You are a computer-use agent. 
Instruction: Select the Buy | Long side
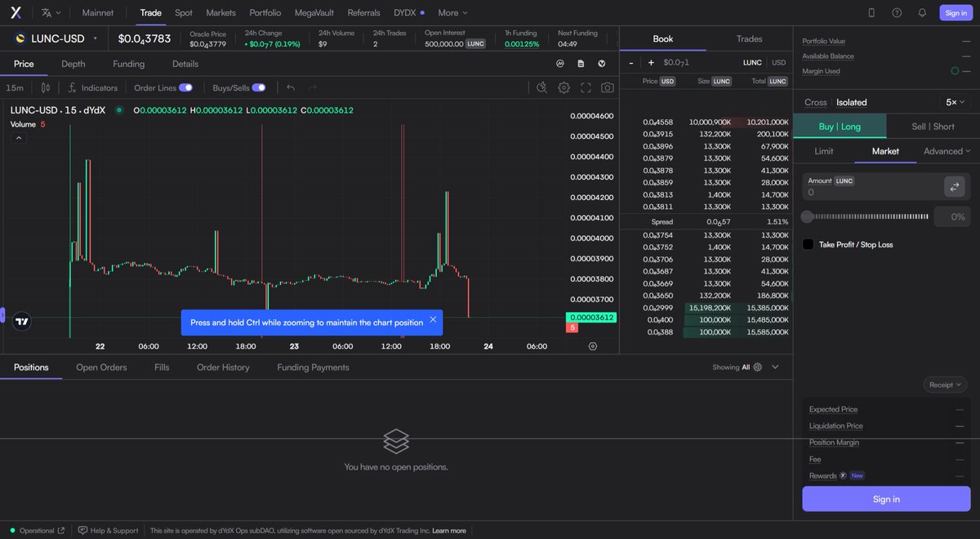(840, 127)
